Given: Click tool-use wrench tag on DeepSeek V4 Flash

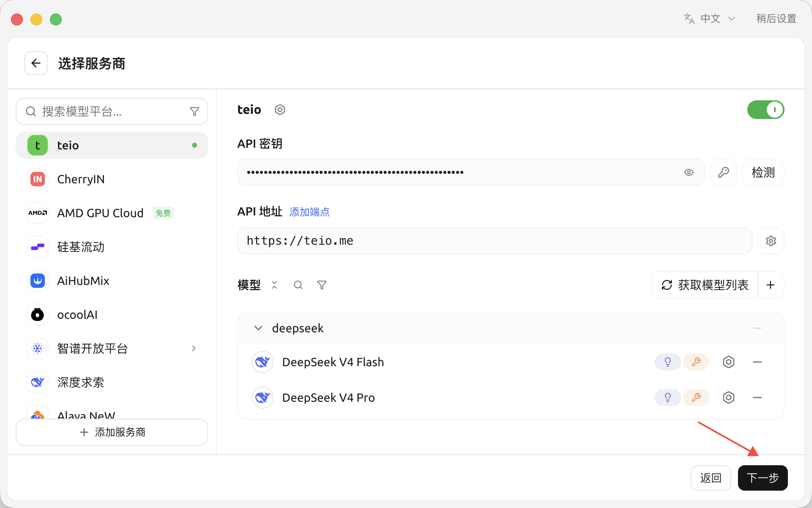Looking at the screenshot, I should 696,362.
